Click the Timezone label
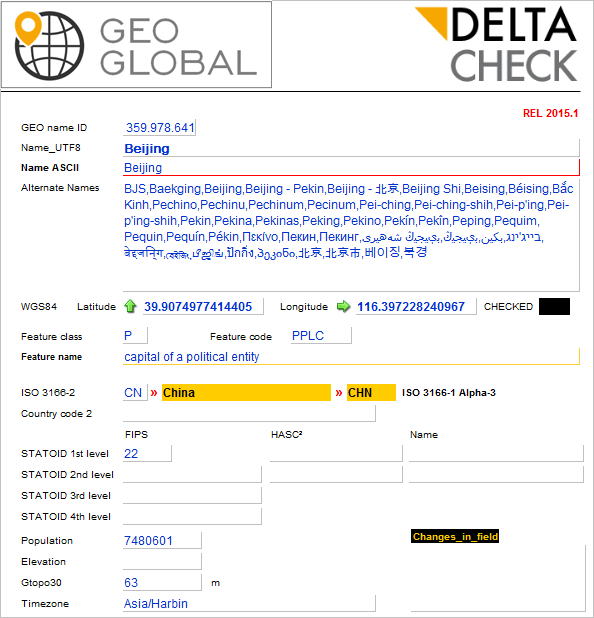This screenshot has width=594, height=618. pyautogui.click(x=45, y=603)
